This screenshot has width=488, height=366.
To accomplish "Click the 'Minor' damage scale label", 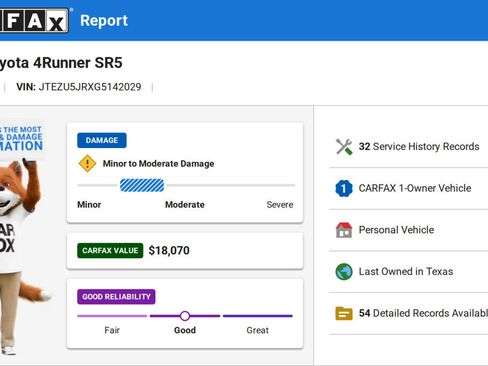I will (89, 205).
